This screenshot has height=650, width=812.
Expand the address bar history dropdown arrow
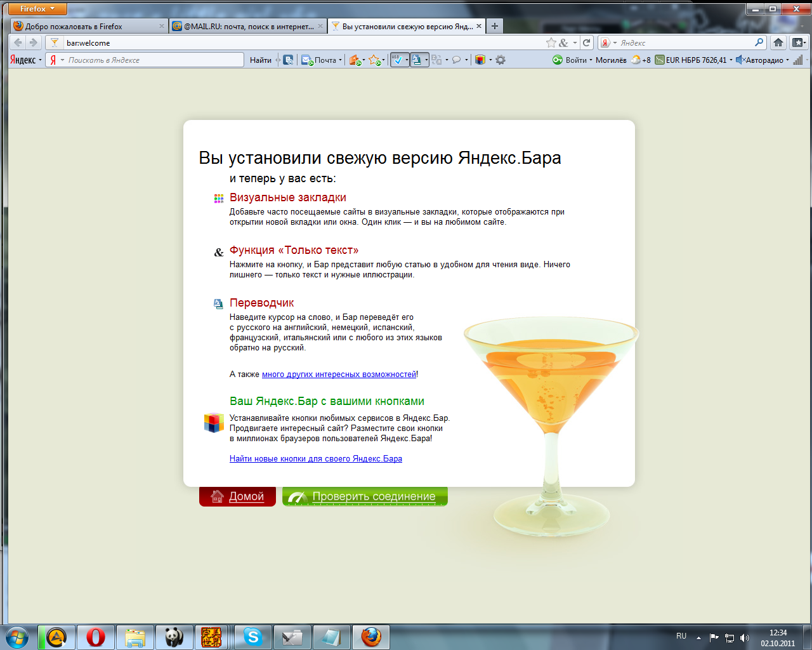pos(575,43)
